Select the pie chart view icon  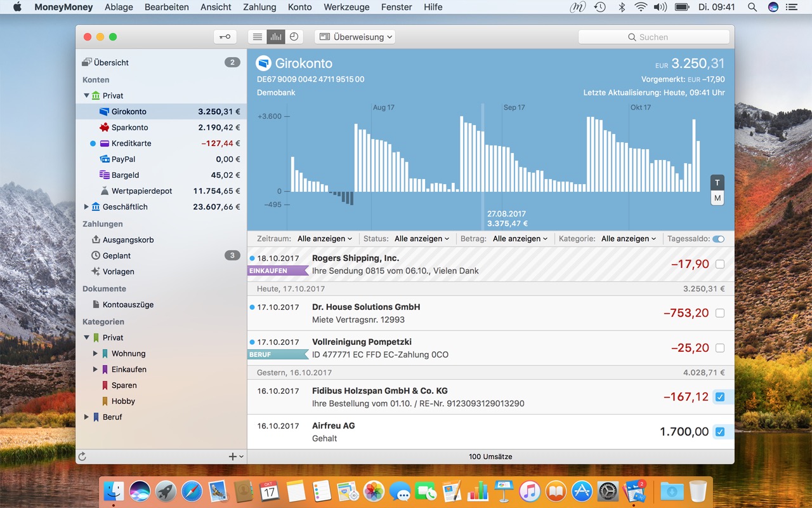[294, 37]
